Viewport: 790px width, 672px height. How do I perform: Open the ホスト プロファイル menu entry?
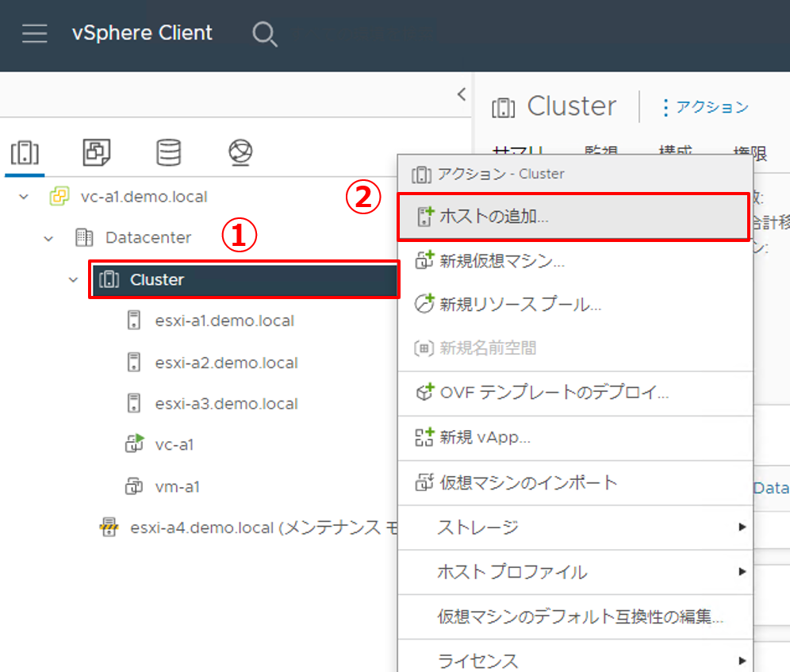[575, 572]
